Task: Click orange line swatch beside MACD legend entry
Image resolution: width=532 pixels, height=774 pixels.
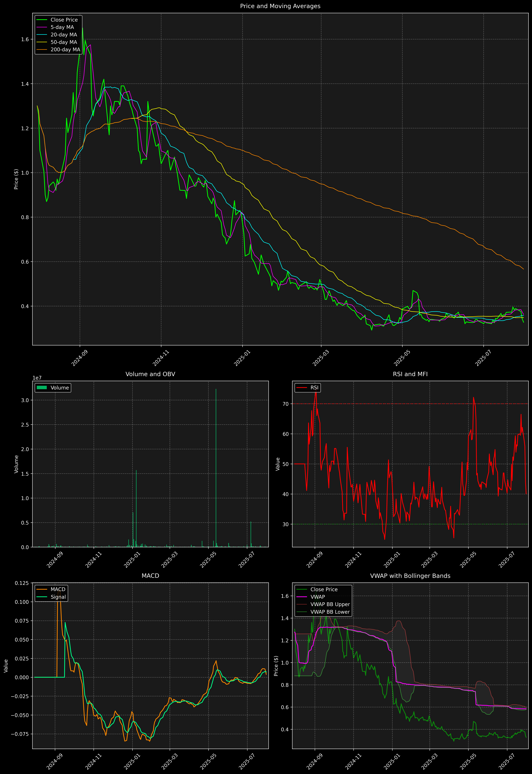Action: (42, 589)
